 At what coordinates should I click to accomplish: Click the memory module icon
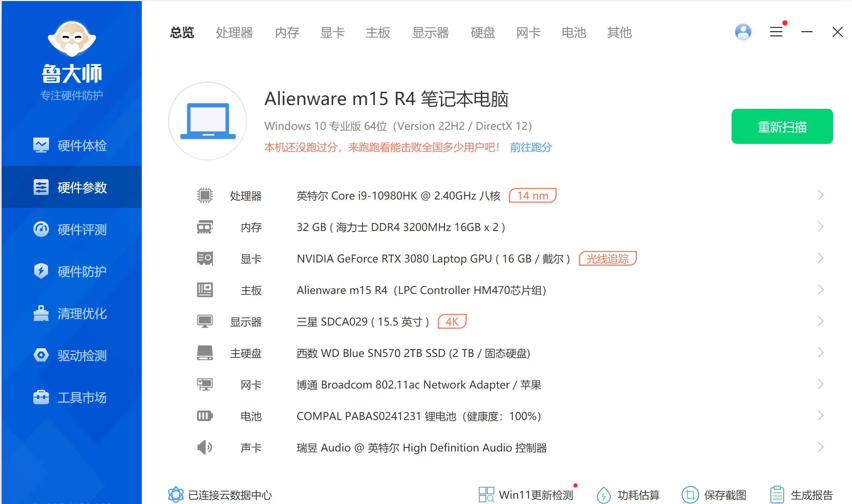coord(205,227)
